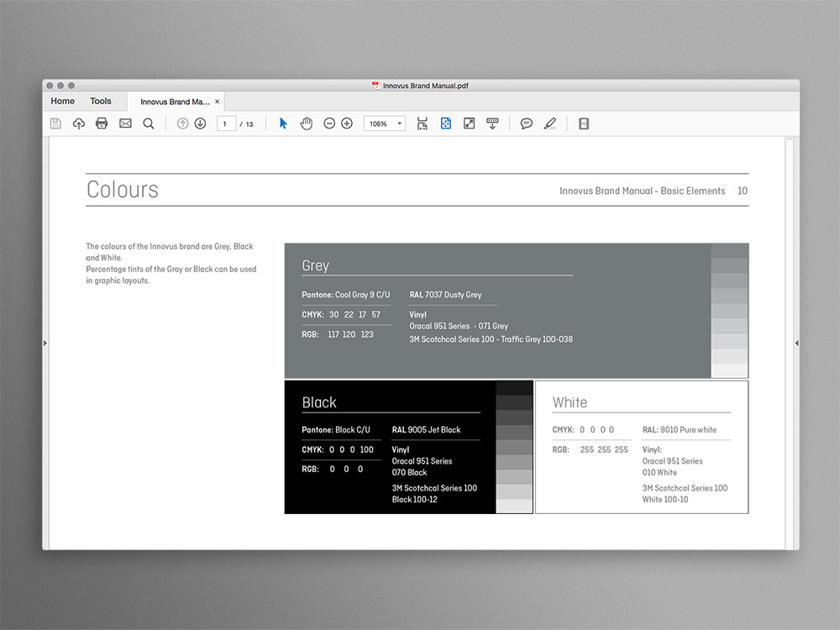Click the vertical scrollbar on right
840x630 pixels.
pos(789,343)
